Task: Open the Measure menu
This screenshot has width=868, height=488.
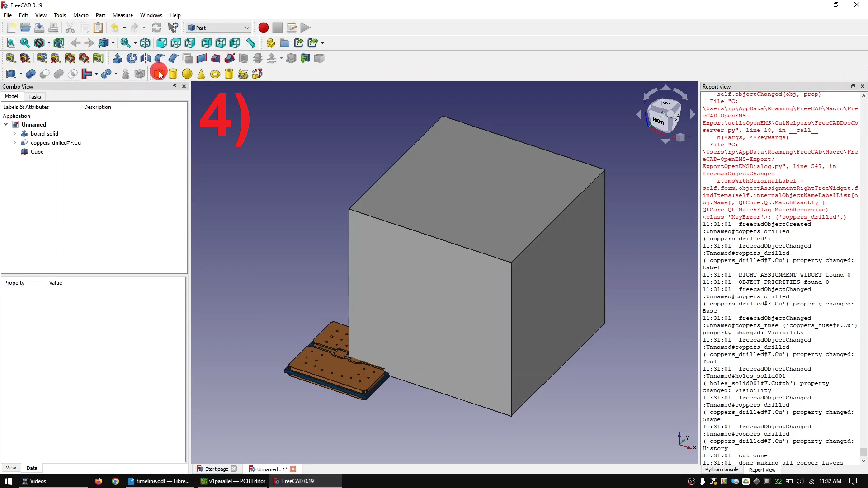Action: [x=123, y=15]
